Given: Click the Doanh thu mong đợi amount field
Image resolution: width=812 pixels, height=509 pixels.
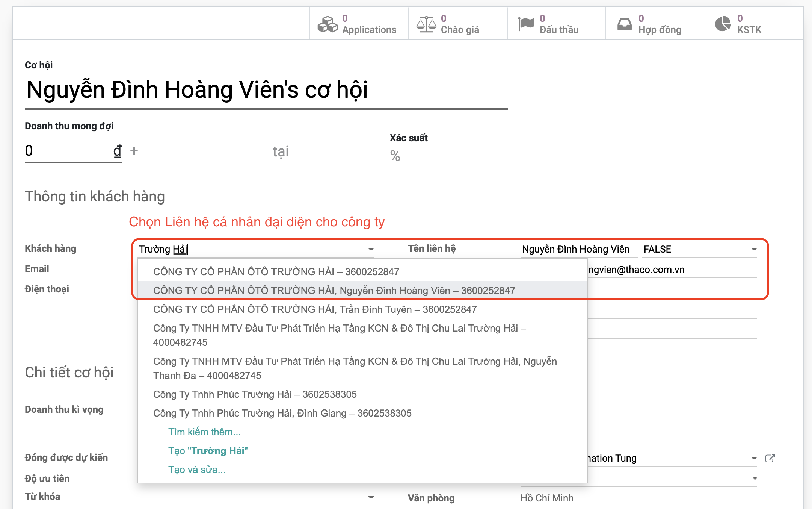Looking at the screenshot, I should (68, 151).
